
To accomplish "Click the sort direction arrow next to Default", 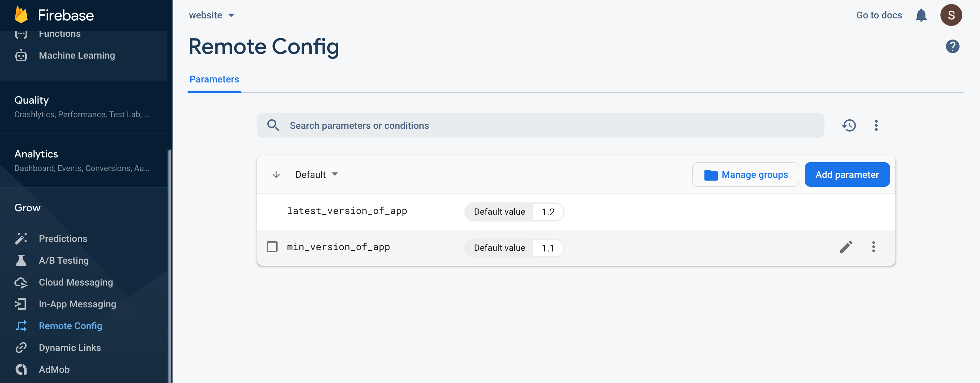I will (276, 174).
